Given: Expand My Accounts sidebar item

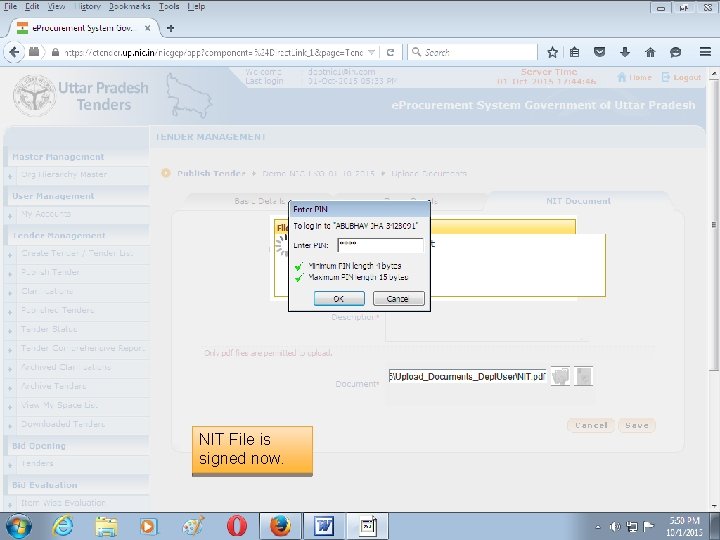Looking at the screenshot, I should click(x=10, y=215).
